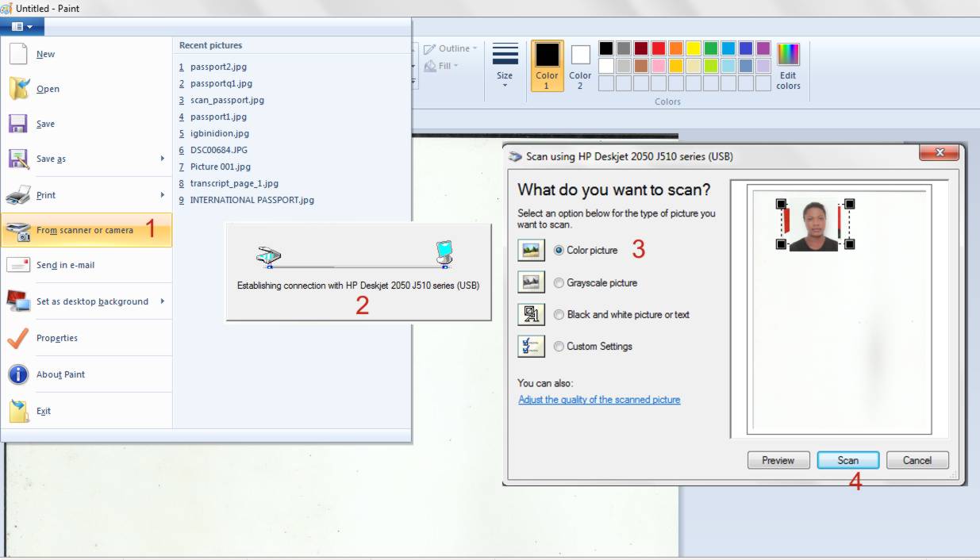Click the Color picture option icon
Screen dimensions: 980x560
pos(531,251)
